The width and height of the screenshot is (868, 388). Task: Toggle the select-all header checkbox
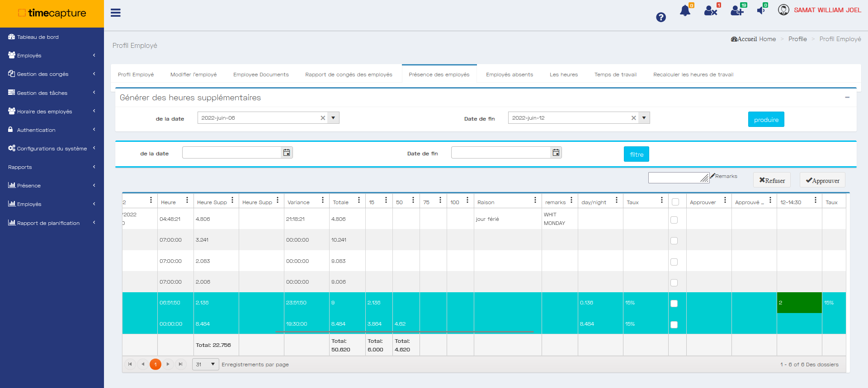click(675, 202)
